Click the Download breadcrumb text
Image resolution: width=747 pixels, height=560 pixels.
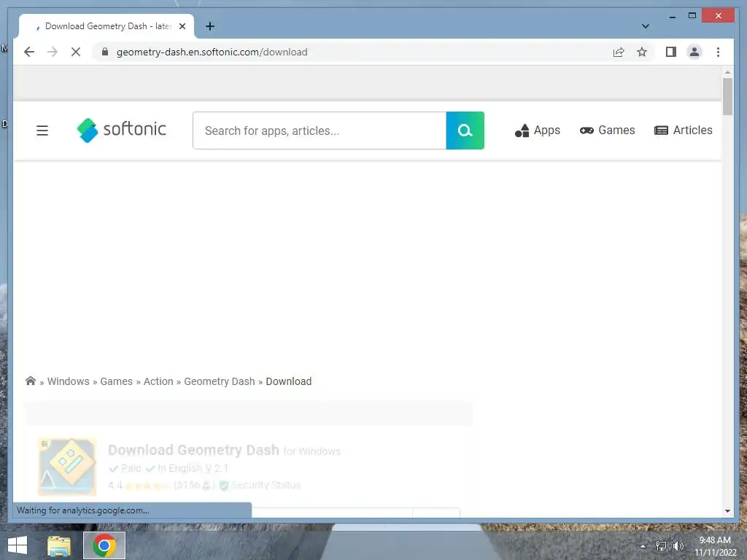(289, 381)
